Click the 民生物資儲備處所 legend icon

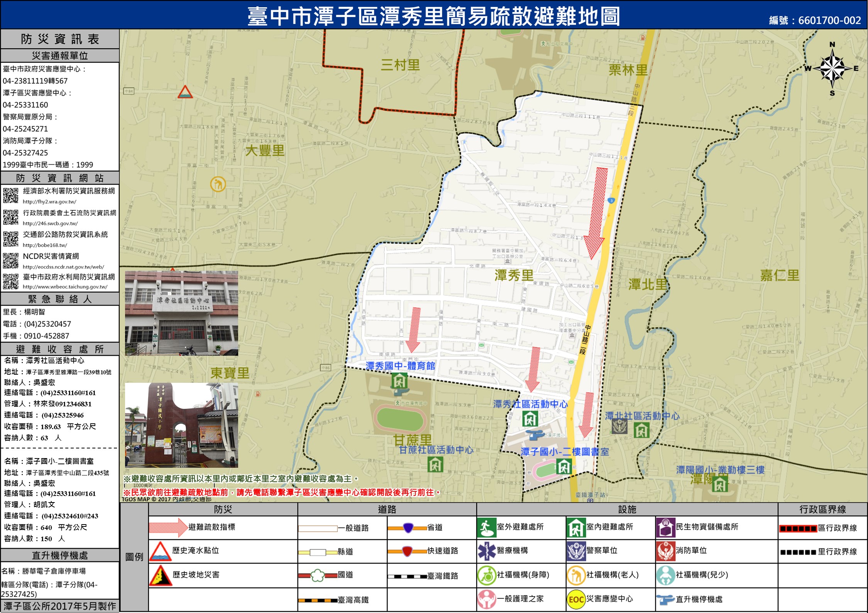[x=665, y=528]
